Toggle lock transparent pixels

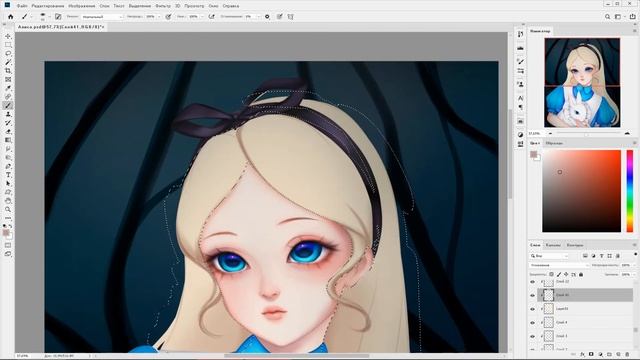pyautogui.click(x=551, y=275)
